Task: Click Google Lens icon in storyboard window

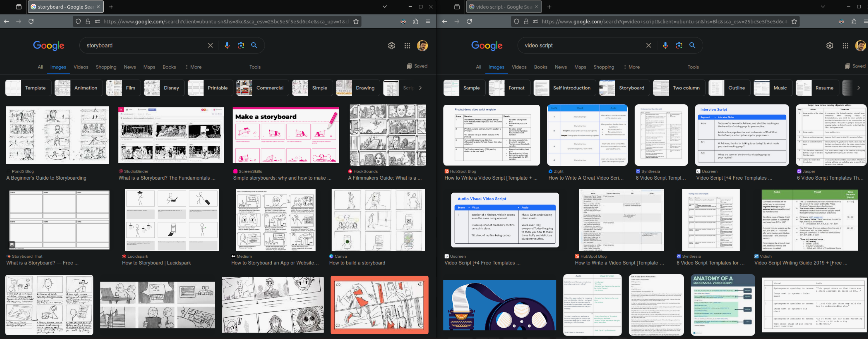Action: click(x=241, y=45)
